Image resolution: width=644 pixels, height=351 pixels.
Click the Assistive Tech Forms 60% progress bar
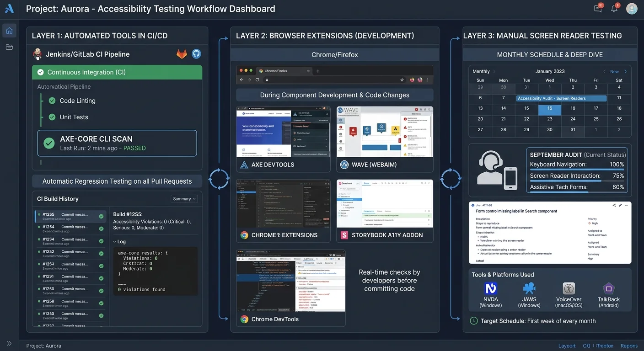pos(577,192)
